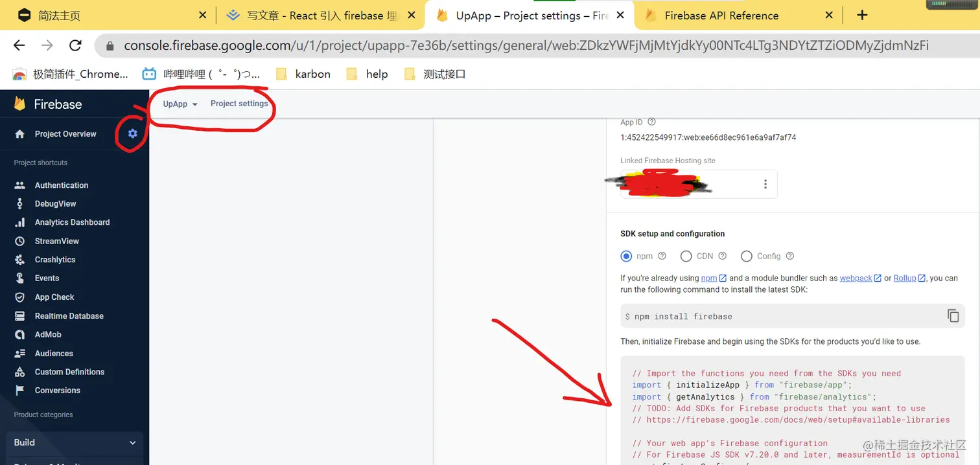Screen dimensions: 980x465
Task: Open the UpApp project dropdown
Action: tap(180, 104)
